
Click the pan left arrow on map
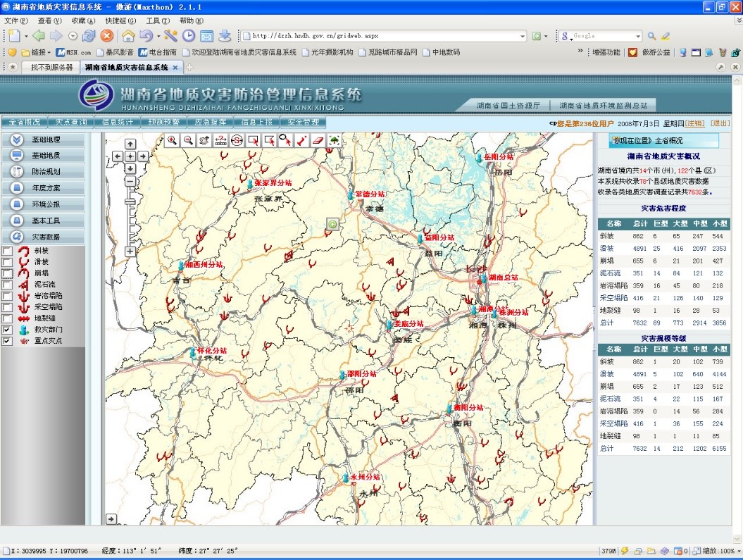[118, 156]
